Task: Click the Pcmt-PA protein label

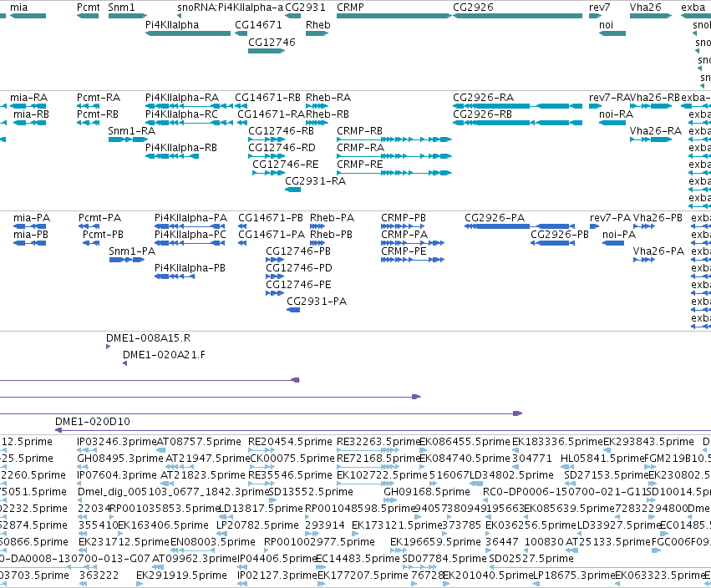Action: 99,218
